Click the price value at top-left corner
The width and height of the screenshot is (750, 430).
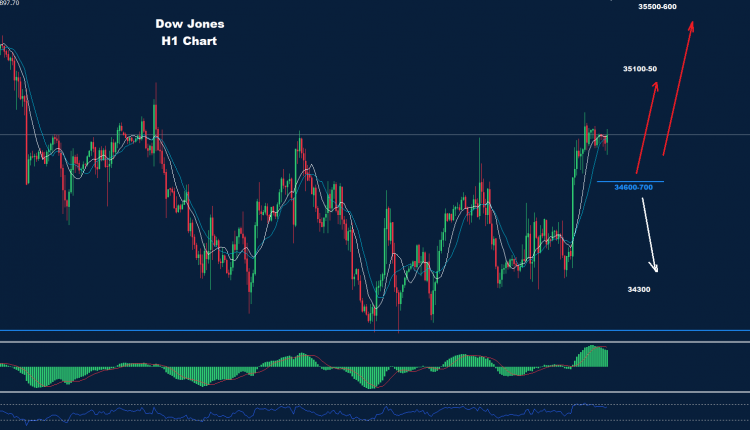point(10,3)
